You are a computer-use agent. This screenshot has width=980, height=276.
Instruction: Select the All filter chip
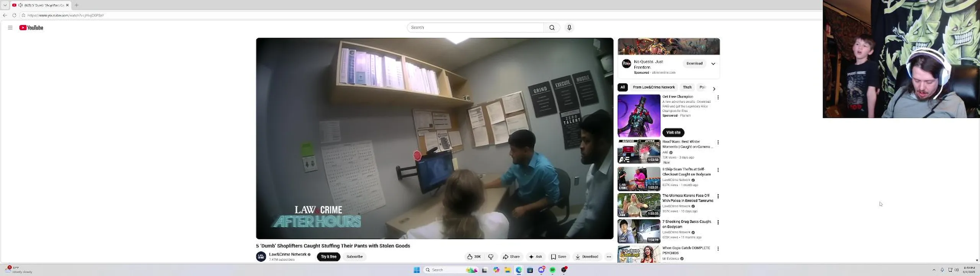pos(622,87)
